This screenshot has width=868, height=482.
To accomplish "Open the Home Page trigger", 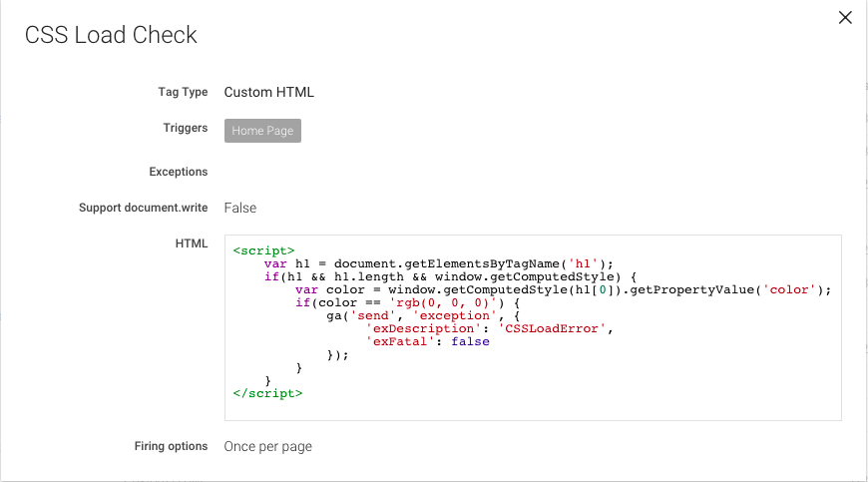I will click(x=262, y=131).
